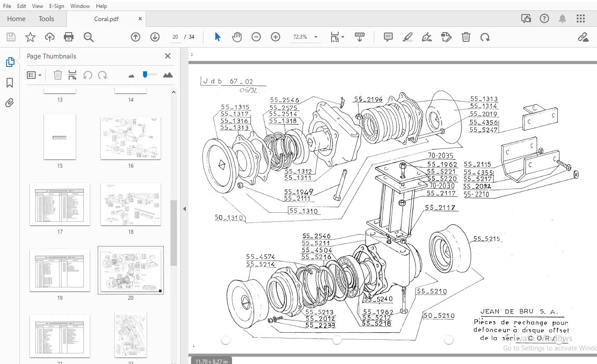
Task: Switch to the Home tab
Action: coord(16,19)
